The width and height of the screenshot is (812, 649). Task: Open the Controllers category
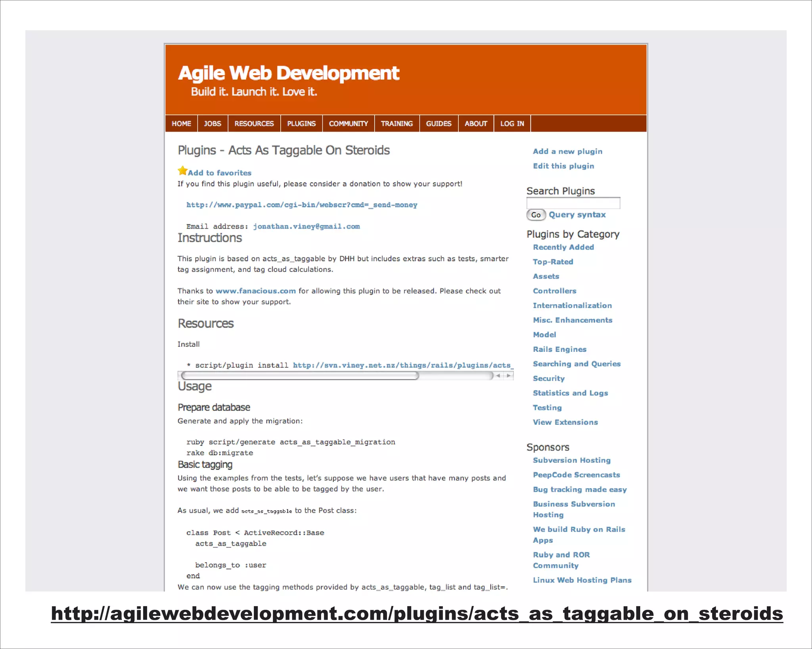point(554,291)
